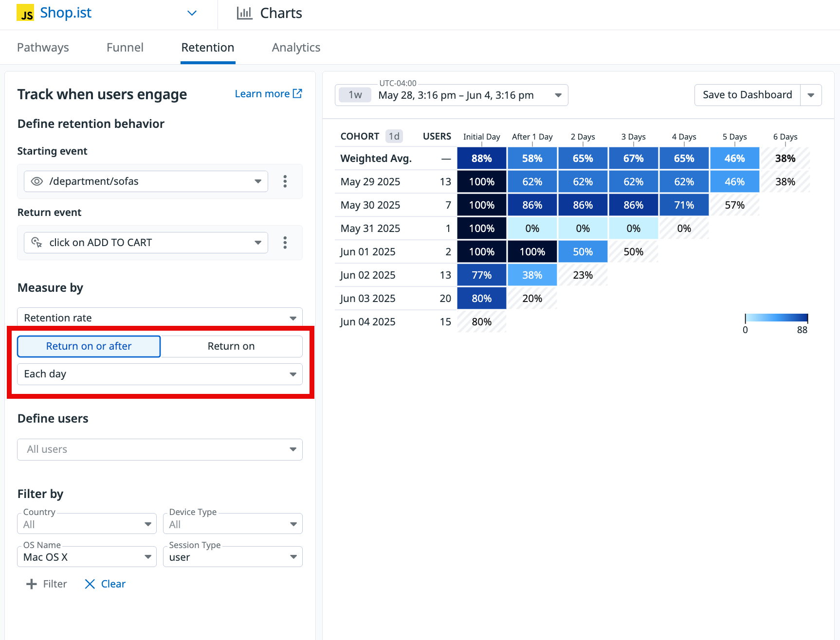Open the Analytics tab
This screenshot has height=640, width=840.
pyautogui.click(x=296, y=48)
